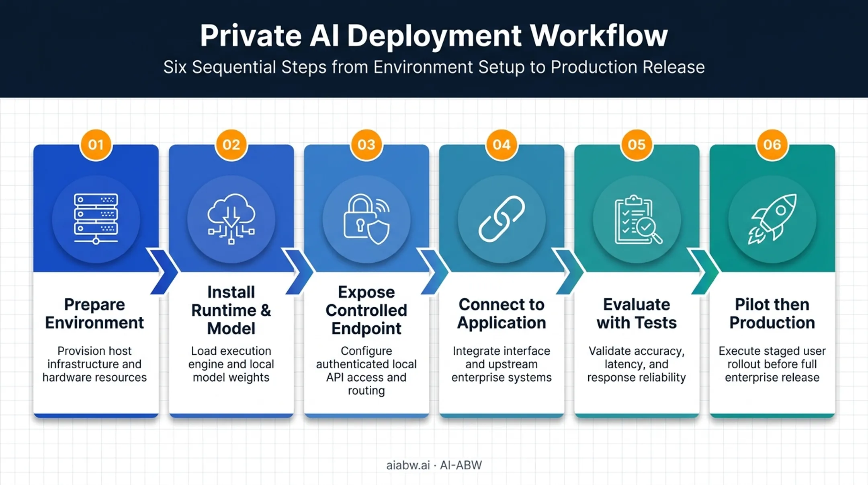Click 'Validate accuracy, latency, and response reliability'

637,364
